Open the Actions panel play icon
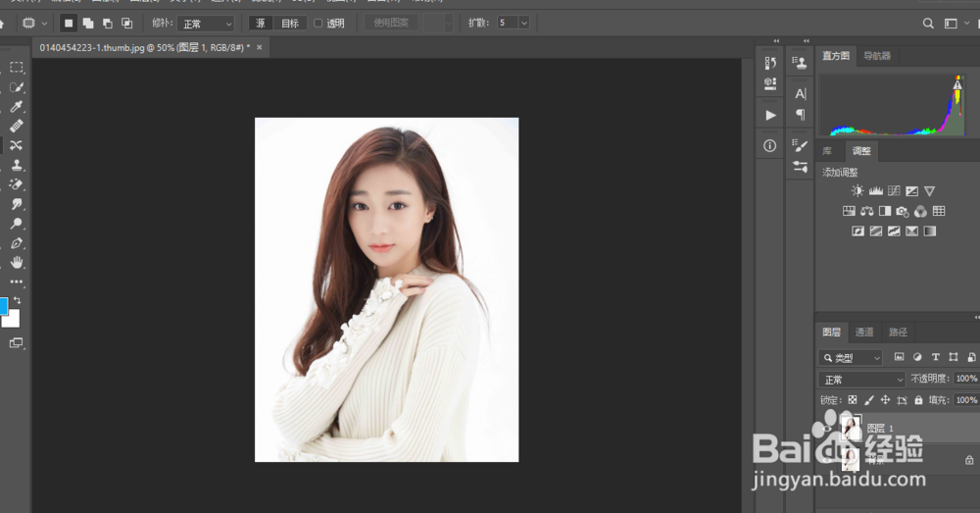Viewport: 980px width, 513px height. [x=770, y=116]
